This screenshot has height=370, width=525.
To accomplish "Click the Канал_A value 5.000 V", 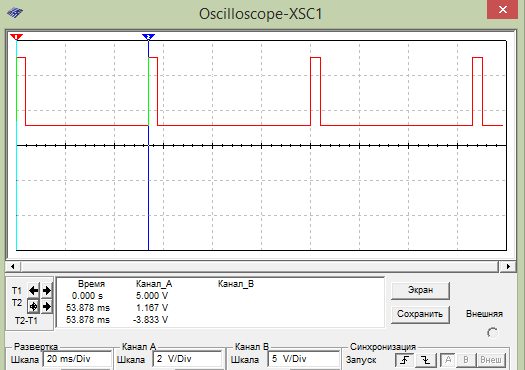I will [152, 296].
